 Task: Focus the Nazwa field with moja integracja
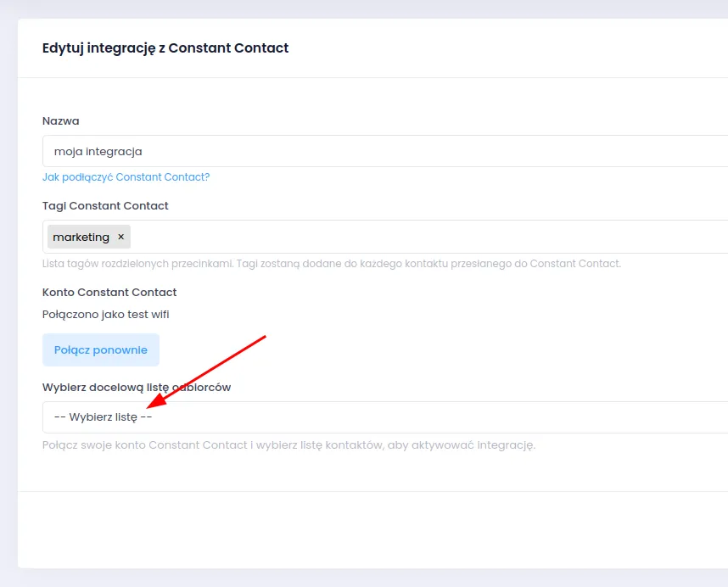[385, 151]
